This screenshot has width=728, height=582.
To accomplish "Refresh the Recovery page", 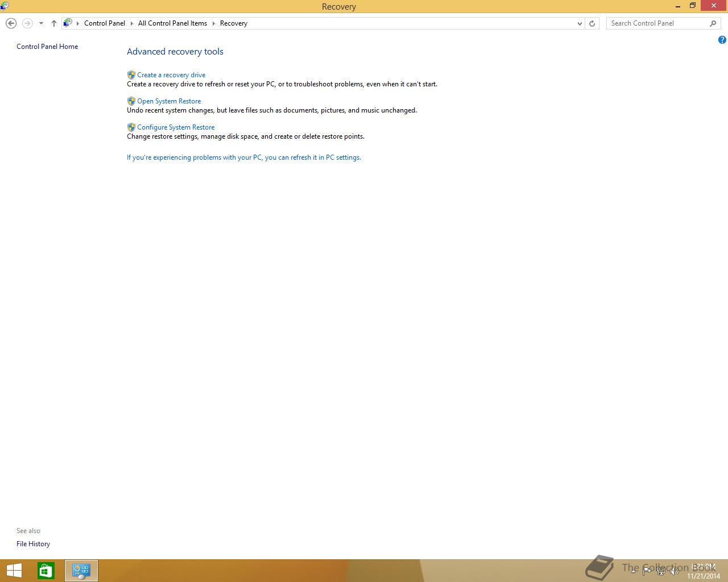I will tap(592, 23).
